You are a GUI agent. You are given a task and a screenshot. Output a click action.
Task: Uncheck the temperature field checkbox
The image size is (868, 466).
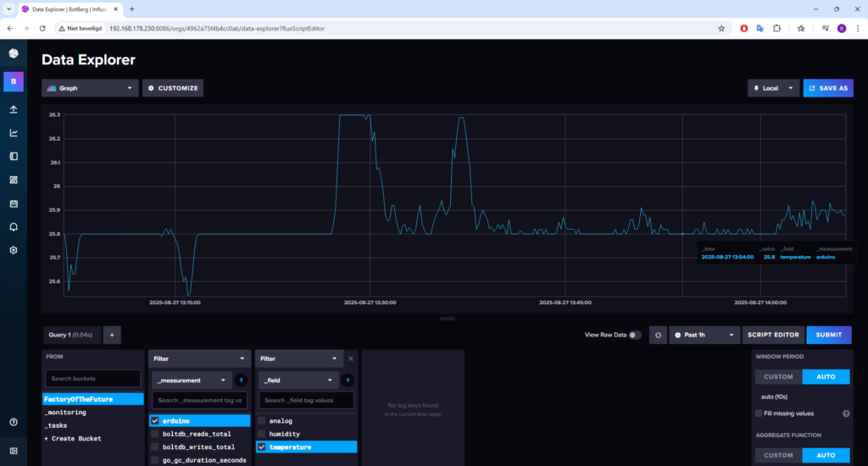click(x=262, y=447)
